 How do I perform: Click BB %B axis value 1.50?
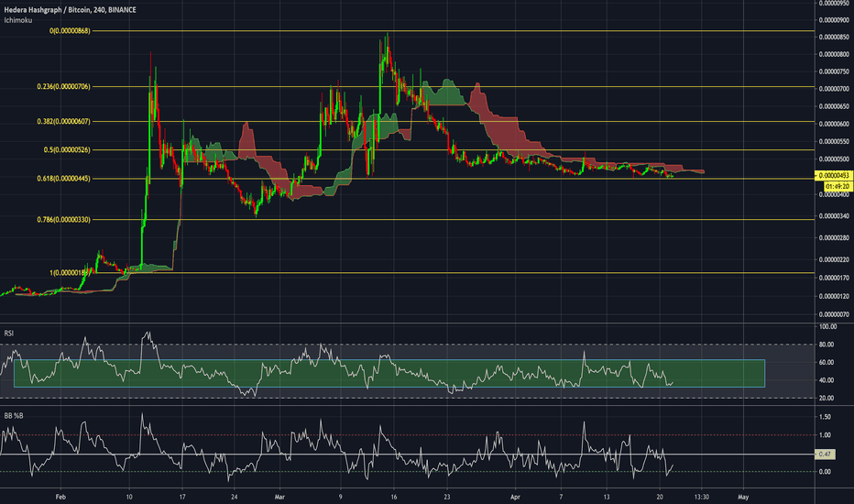click(825, 417)
